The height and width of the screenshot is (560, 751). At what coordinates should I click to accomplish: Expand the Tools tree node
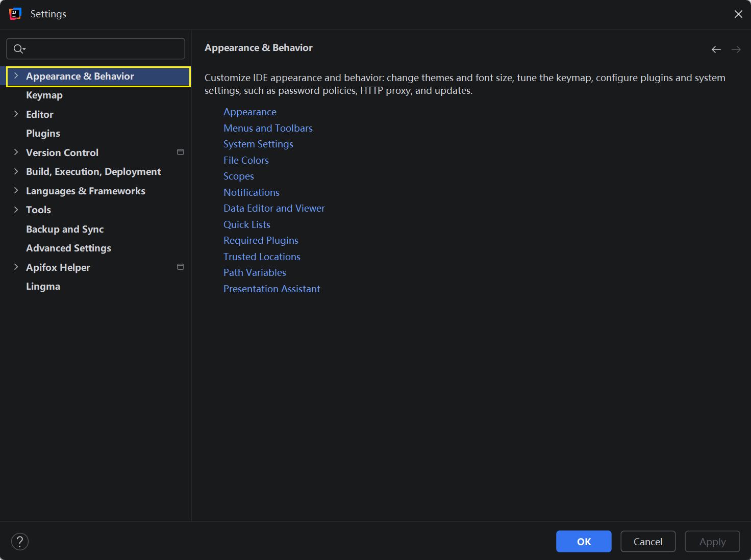(x=16, y=210)
